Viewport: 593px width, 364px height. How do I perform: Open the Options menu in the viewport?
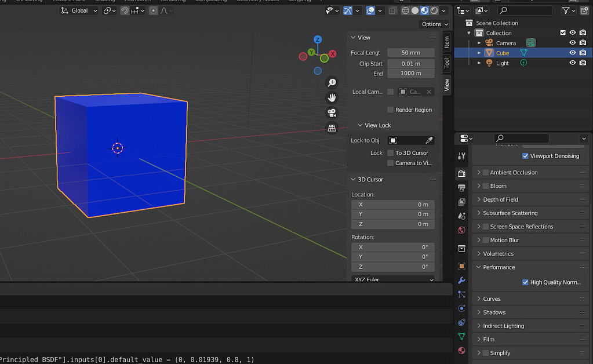[434, 24]
